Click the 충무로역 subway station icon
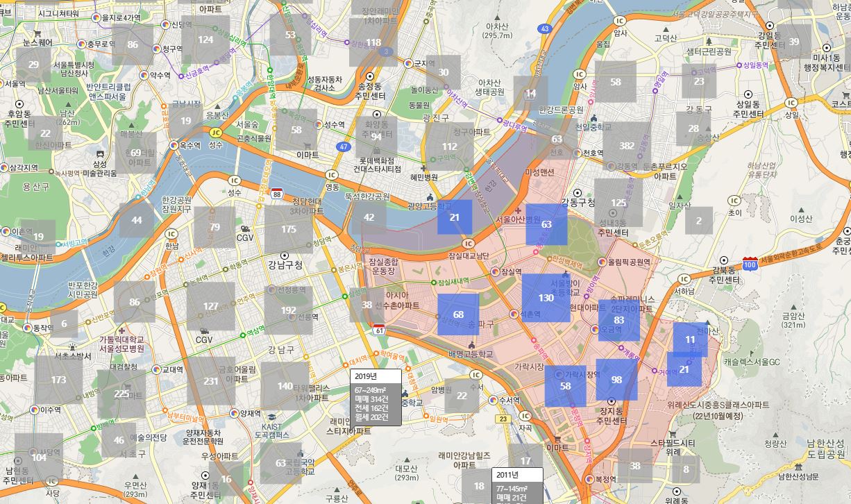The image size is (851, 504). [x=81, y=43]
